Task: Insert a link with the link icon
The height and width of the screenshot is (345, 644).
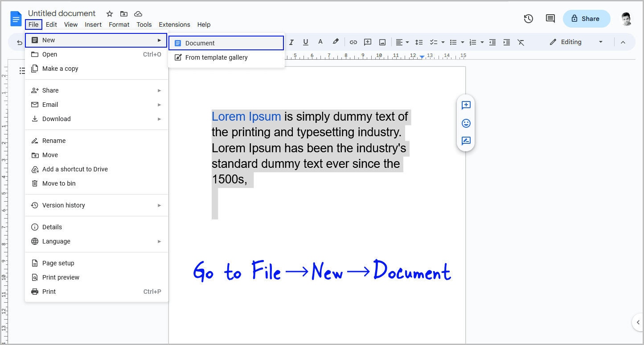Action: [x=353, y=42]
